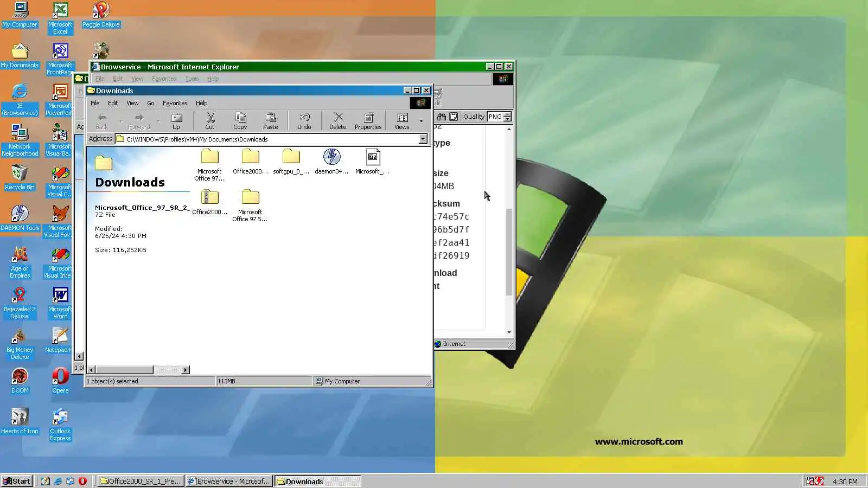Open the Edit menu in Downloads
This screenshot has height=488, width=868.
tap(113, 103)
